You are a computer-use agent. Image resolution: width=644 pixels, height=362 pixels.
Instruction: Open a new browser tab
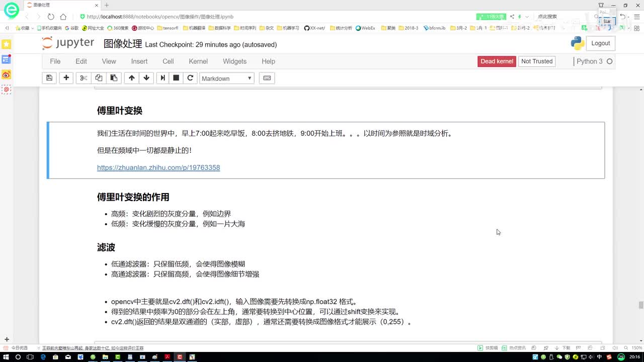click(x=107, y=5)
